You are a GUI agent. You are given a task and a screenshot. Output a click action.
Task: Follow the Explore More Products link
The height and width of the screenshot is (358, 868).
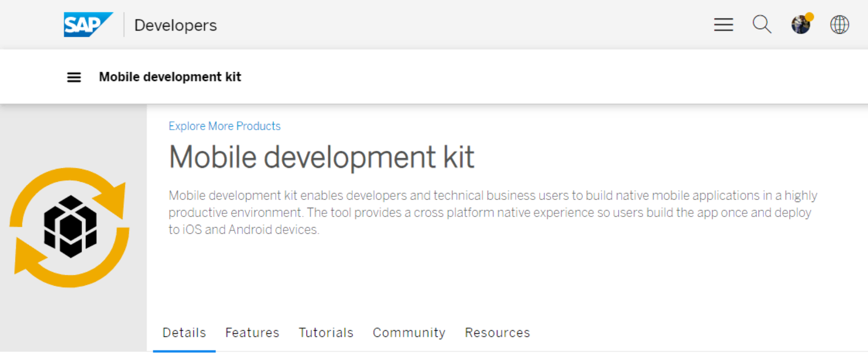[x=224, y=126]
